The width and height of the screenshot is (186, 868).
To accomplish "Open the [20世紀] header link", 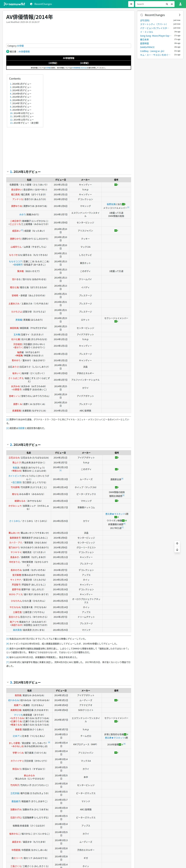I will click(x=53, y=63).
